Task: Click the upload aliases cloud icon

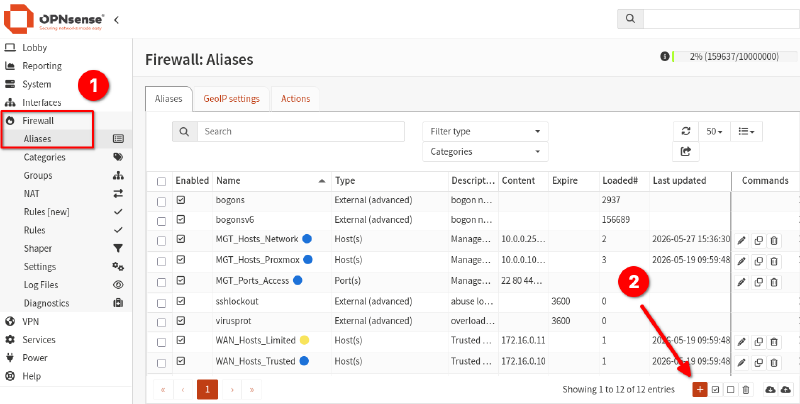Action: [x=786, y=390]
